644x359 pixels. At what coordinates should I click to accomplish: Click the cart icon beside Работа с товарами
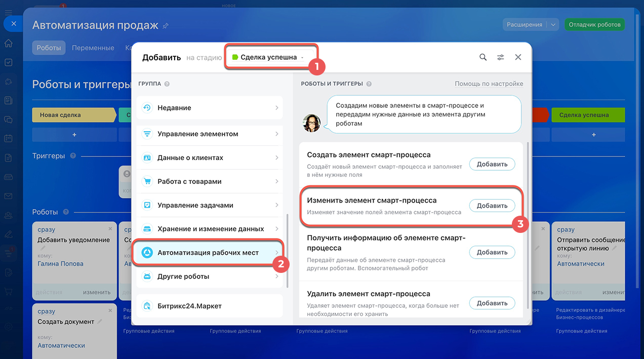click(147, 181)
